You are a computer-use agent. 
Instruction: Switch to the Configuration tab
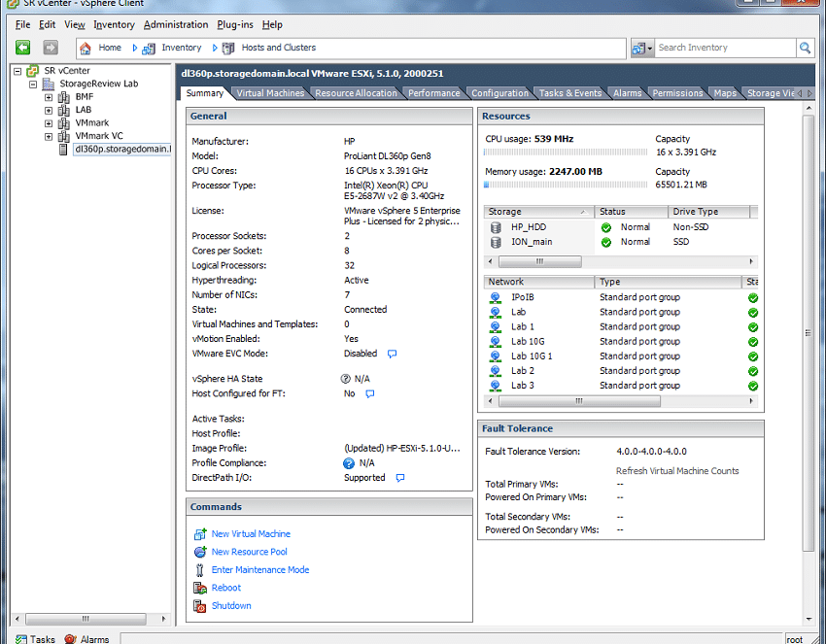pos(499,93)
